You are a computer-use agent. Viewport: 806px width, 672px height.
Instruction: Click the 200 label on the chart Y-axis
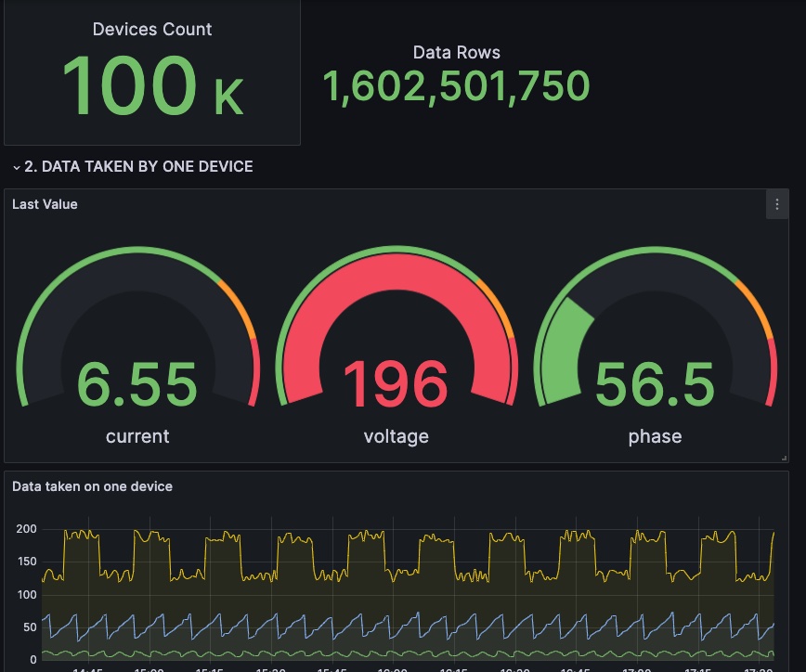tap(26, 529)
